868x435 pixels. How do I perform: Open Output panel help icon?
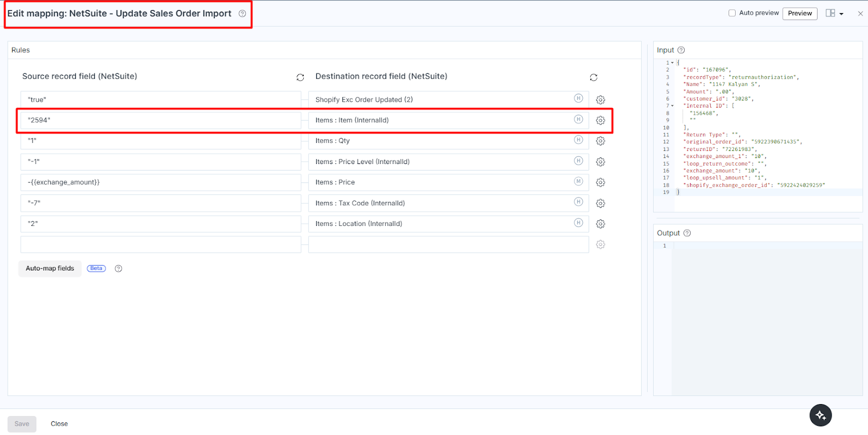tap(687, 233)
